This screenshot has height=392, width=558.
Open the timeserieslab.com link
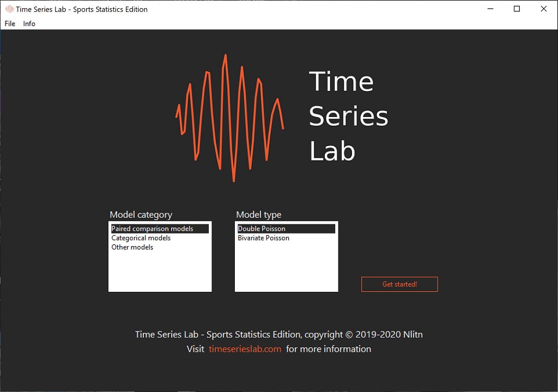point(245,349)
